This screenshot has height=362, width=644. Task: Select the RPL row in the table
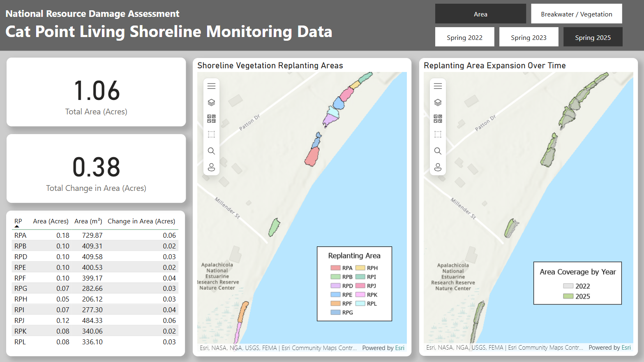(x=95, y=342)
